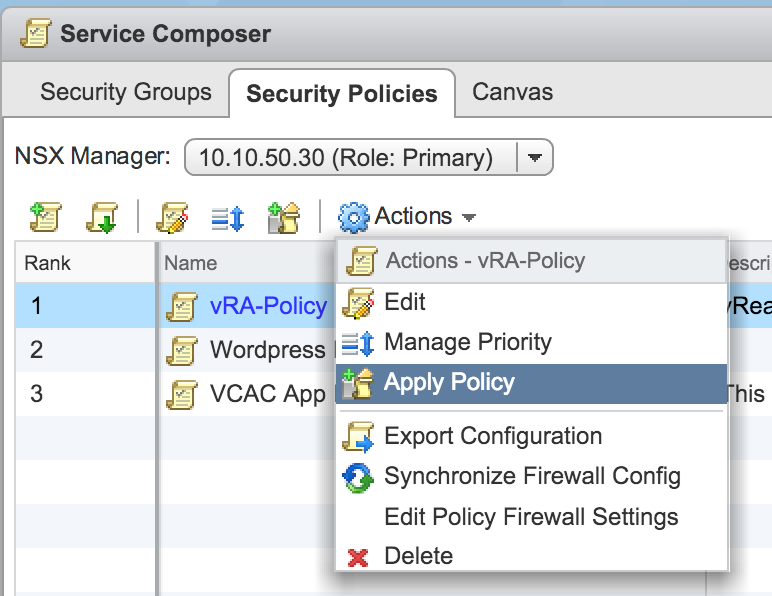Click the Service Composer title icon
Screen dimensions: 772x596
[x=36, y=33]
